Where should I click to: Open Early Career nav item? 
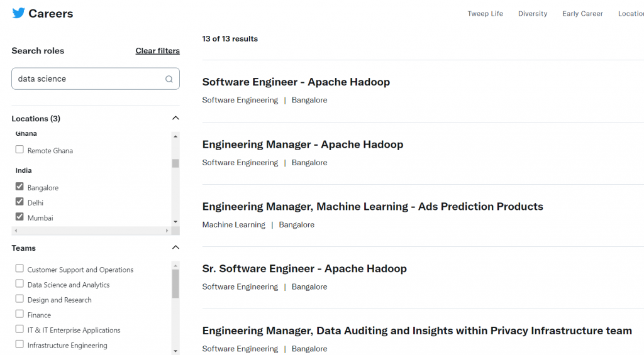pos(582,14)
